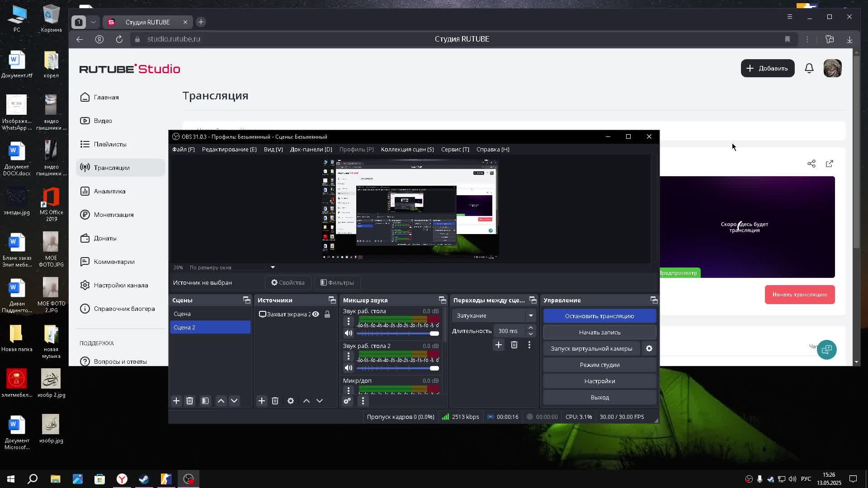Move scene down with arrow icon
This screenshot has width=868, height=488.
(x=234, y=401)
